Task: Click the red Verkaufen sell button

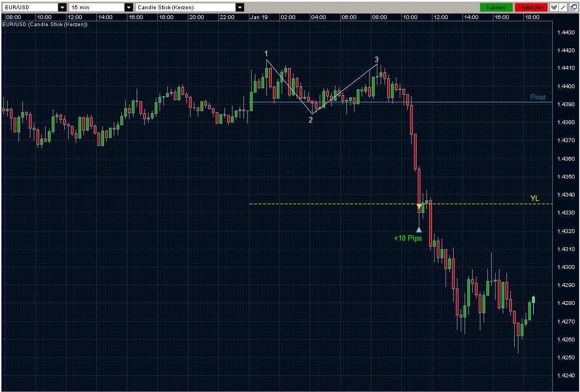Action: pyautogui.click(x=531, y=8)
